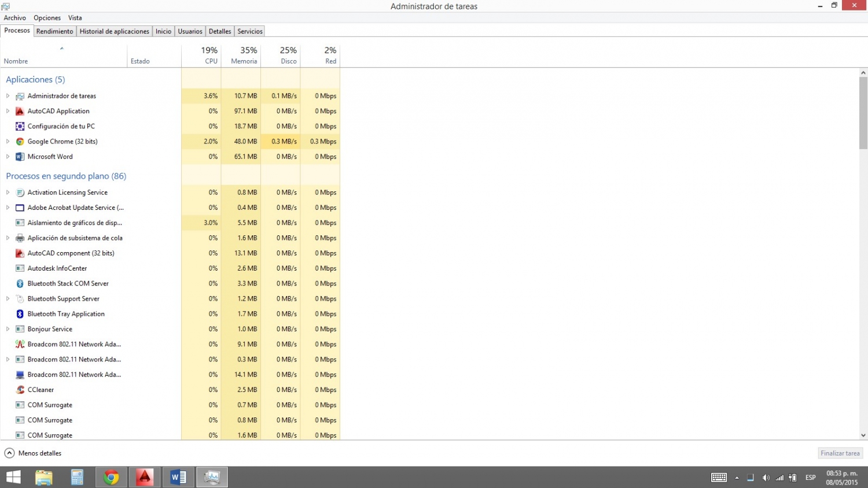
Task: Expand the Administrador de tareas process row
Action: point(8,96)
